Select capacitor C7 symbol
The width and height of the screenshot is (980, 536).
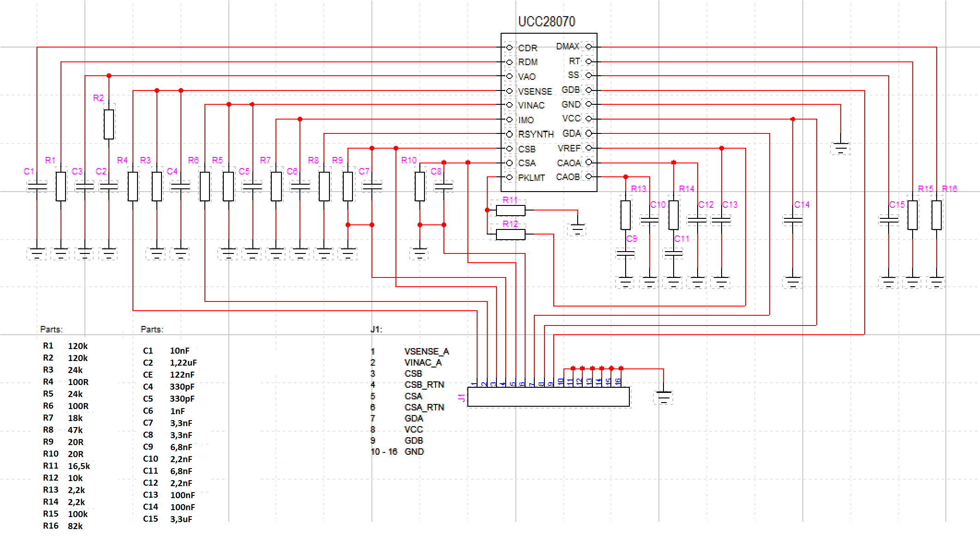[x=372, y=186]
